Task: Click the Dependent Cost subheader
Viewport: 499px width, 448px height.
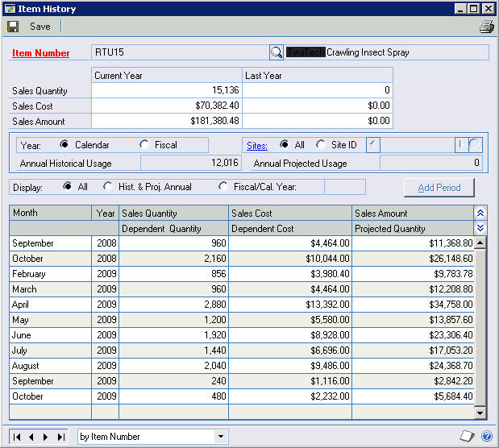Action: 290,228
